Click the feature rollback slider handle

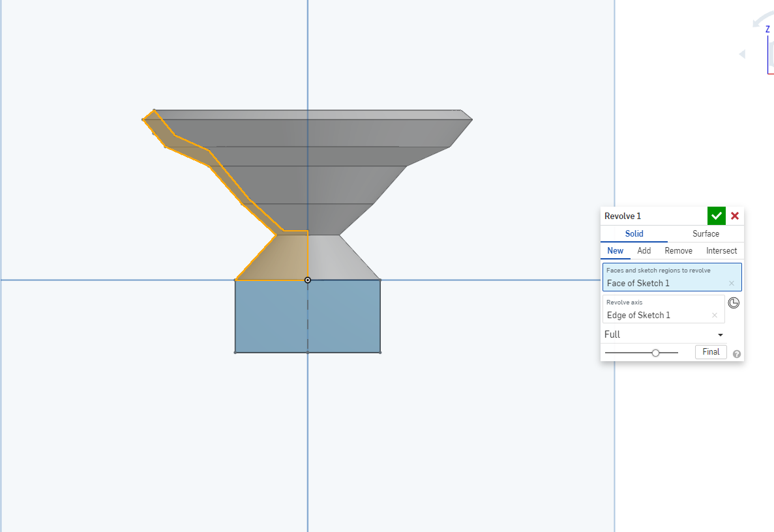click(x=655, y=352)
